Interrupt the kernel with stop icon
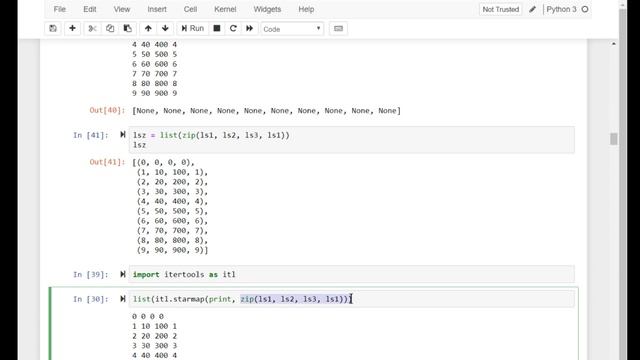Image resolution: width=640 pixels, height=360 pixels. coord(217,29)
